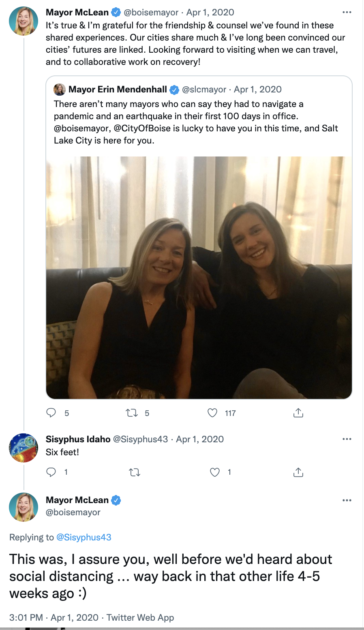The width and height of the screenshot is (364, 630).
Task: Open Mayor Erin Mendenhall's profile name
Action: 118,89
